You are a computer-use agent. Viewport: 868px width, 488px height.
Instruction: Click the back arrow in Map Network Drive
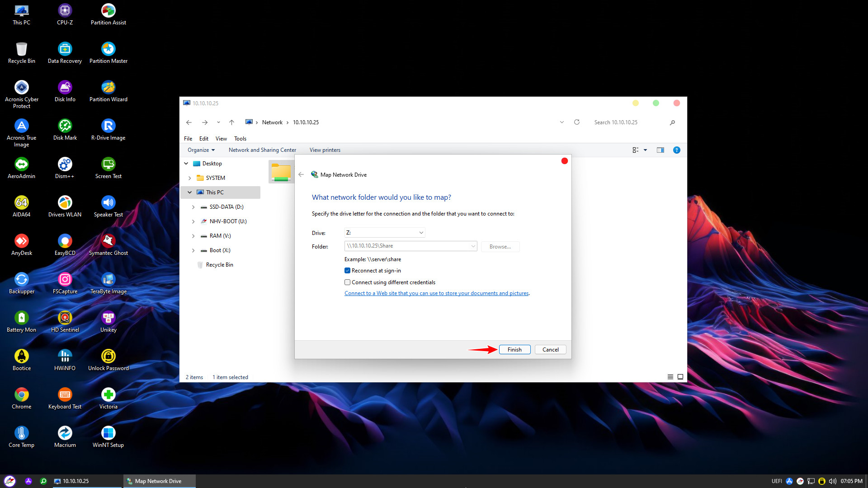tap(301, 174)
